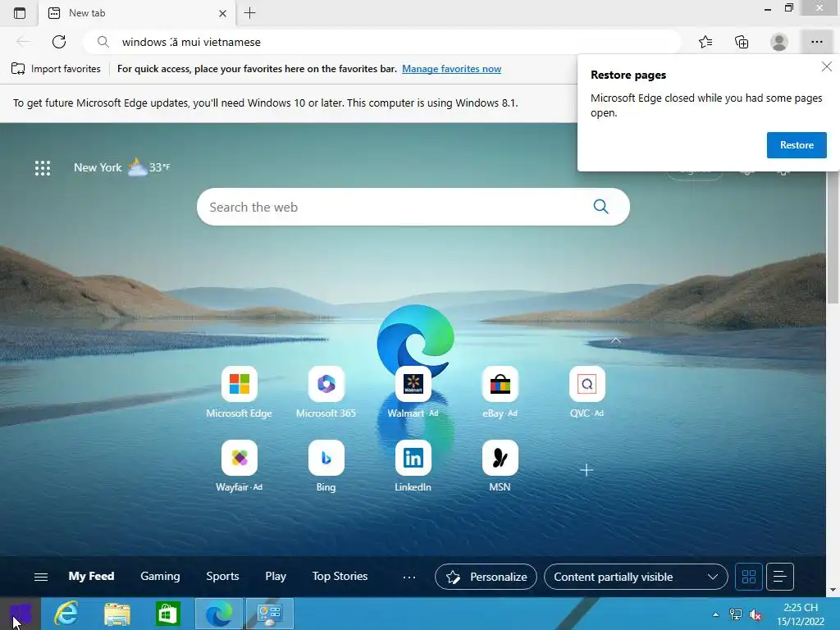840x630 pixels.
Task: Switch the feed to grid layout view
Action: point(748,577)
